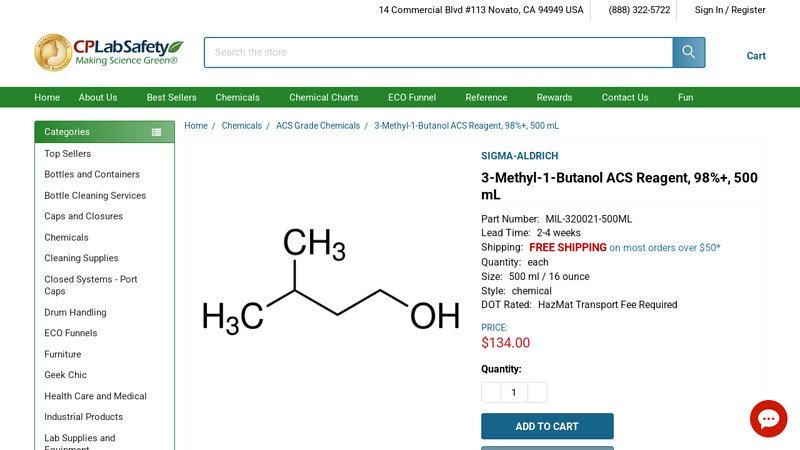Screen dimensions: 800x450
Task: Open the Reference menu
Action: tap(486, 97)
